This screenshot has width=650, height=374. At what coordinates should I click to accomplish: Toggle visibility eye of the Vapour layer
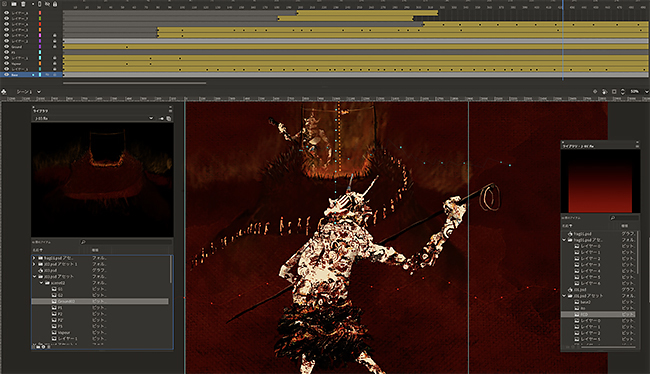(6, 63)
